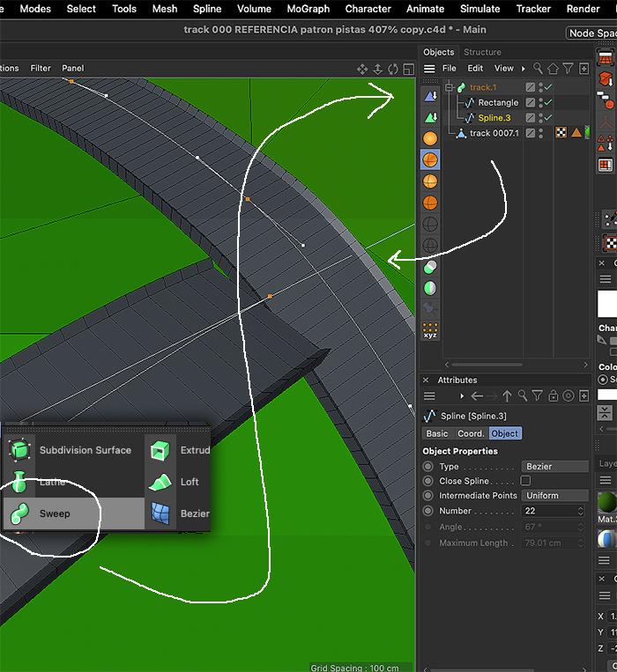Click layer square for Spline.3 row
This screenshot has width=617, height=672.
pos(531,117)
